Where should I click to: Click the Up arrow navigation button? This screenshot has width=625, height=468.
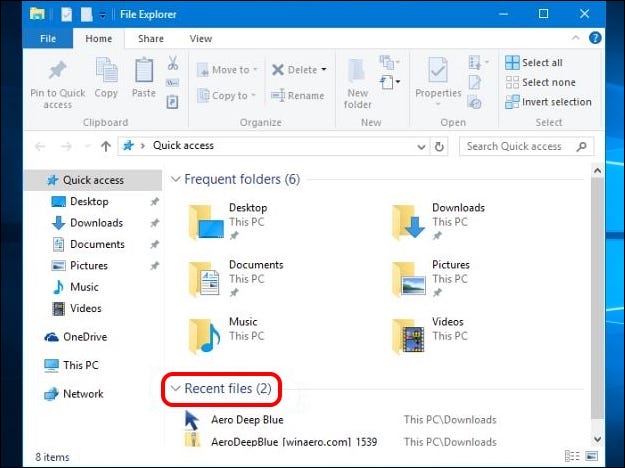pyautogui.click(x=106, y=146)
